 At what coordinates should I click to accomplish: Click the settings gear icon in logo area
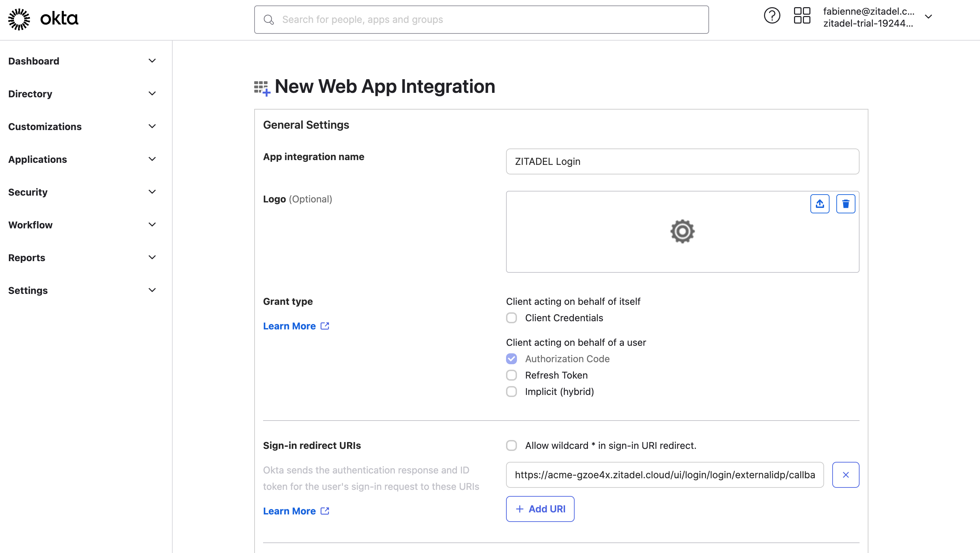[682, 231]
